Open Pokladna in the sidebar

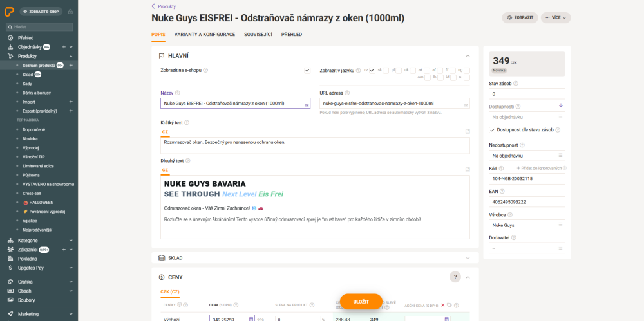[28, 259]
